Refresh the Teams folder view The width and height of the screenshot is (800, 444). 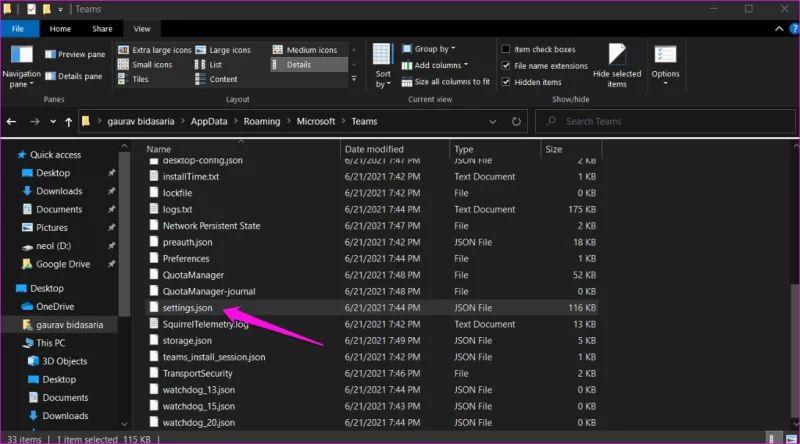coord(516,121)
